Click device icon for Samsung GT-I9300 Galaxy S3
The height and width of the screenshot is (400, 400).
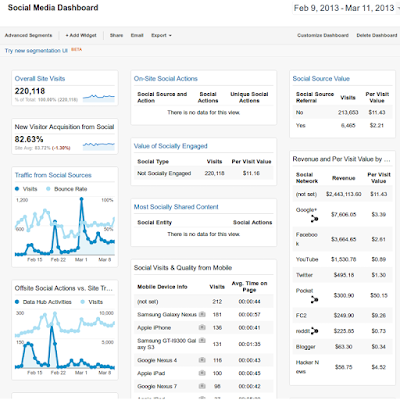click(x=202, y=340)
